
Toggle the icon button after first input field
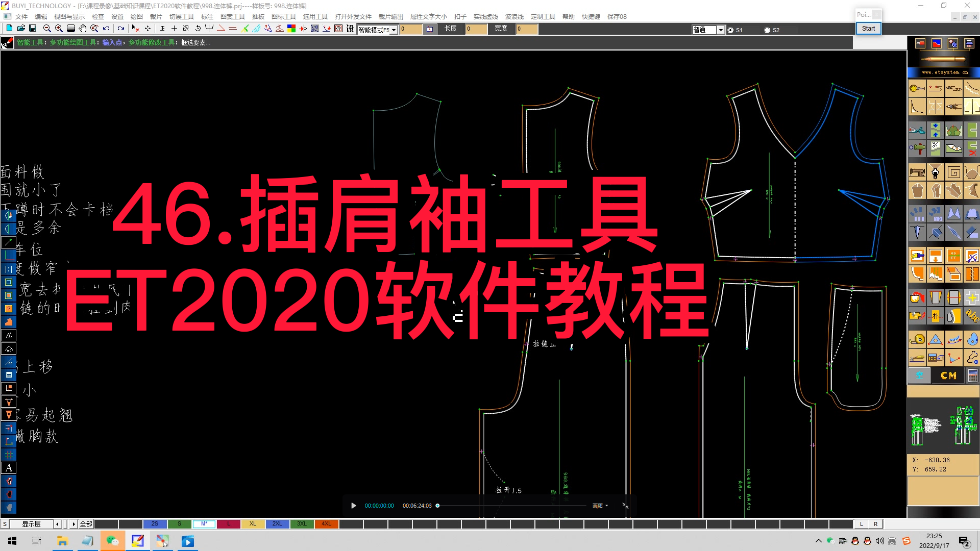tap(430, 29)
